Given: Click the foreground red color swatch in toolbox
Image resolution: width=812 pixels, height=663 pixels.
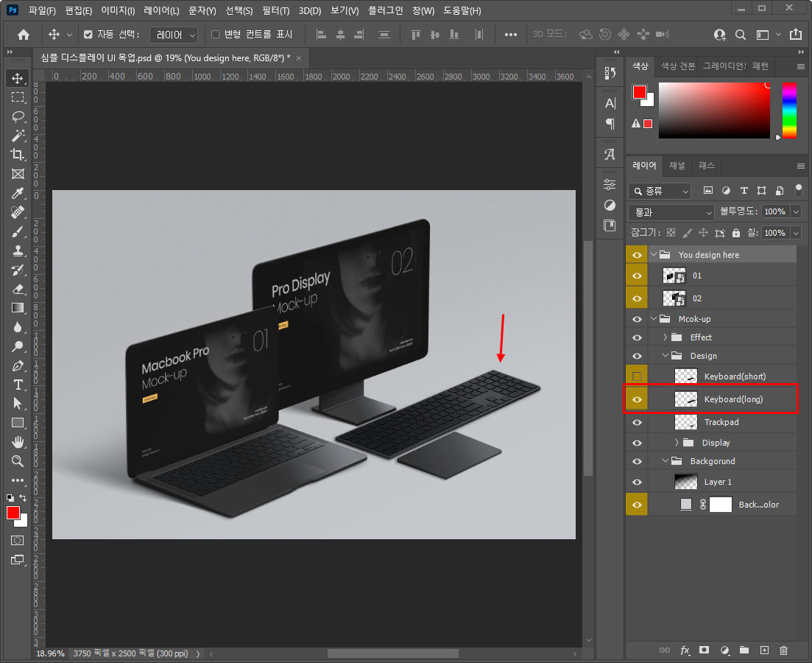Looking at the screenshot, I should 13,512.
